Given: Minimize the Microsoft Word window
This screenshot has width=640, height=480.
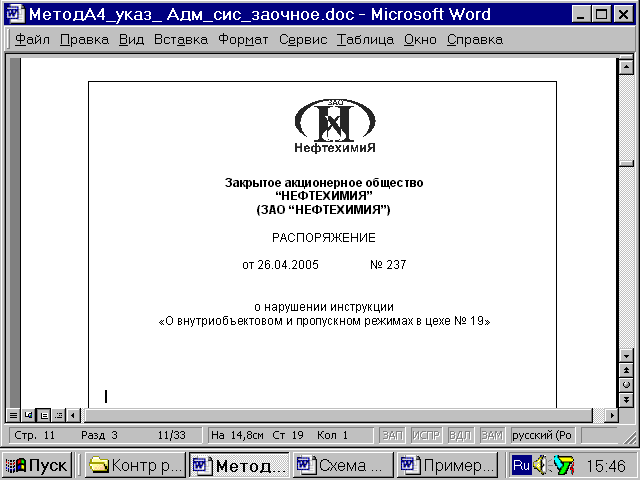Looking at the screenshot, I should click(580, 14).
